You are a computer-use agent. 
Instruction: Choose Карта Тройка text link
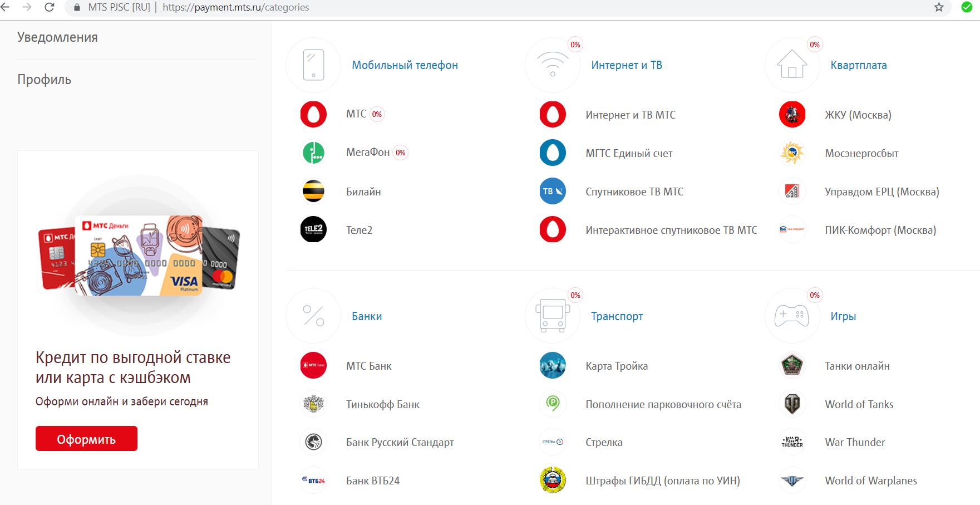click(617, 366)
